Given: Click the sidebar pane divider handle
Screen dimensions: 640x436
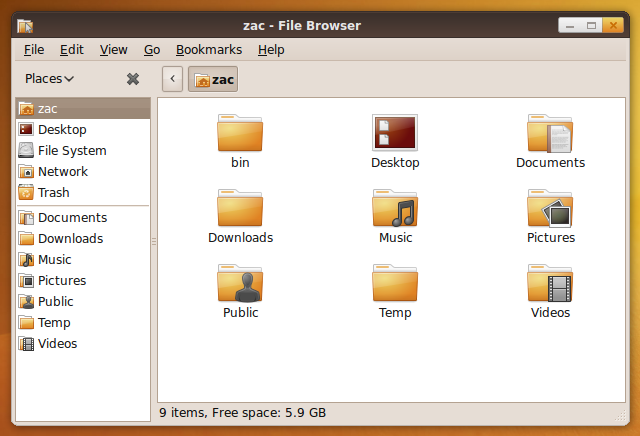Looking at the screenshot, I should pos(154,241).
